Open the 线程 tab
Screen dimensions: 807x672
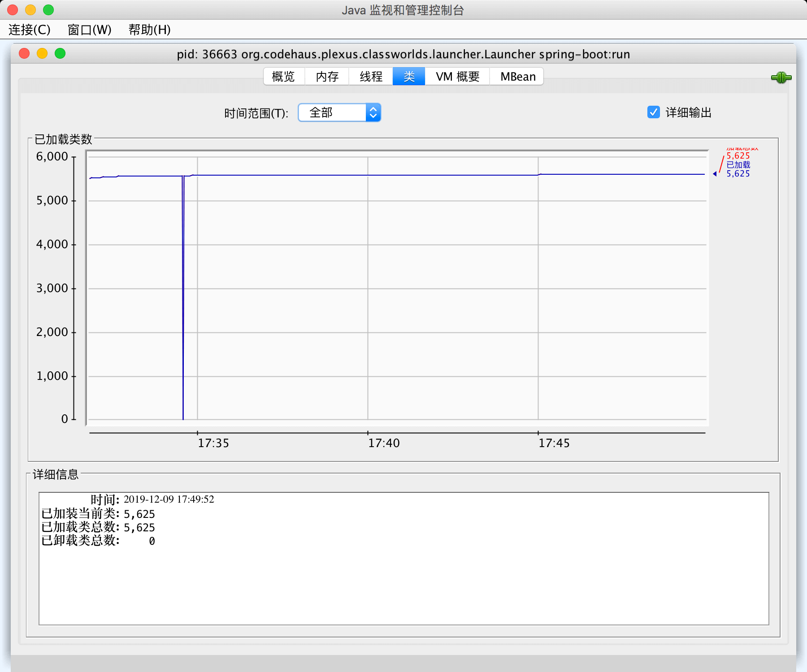click(x=371, y=77)
